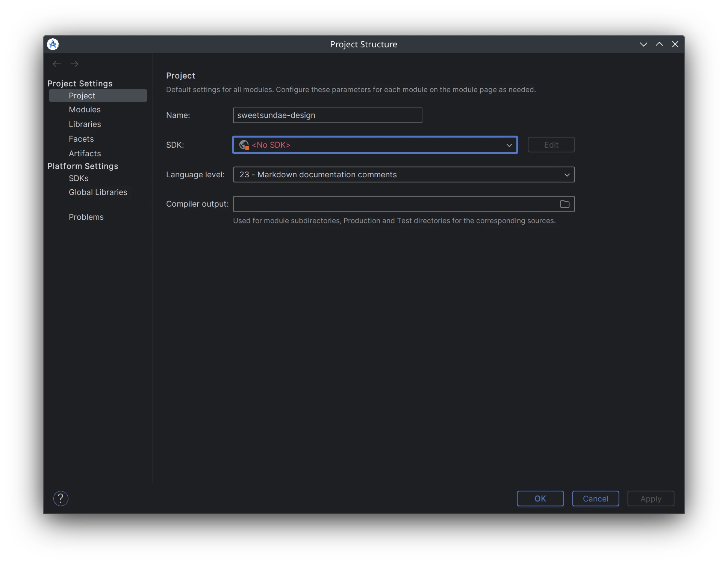Open the Facets settings page

(x=81, y=139)
